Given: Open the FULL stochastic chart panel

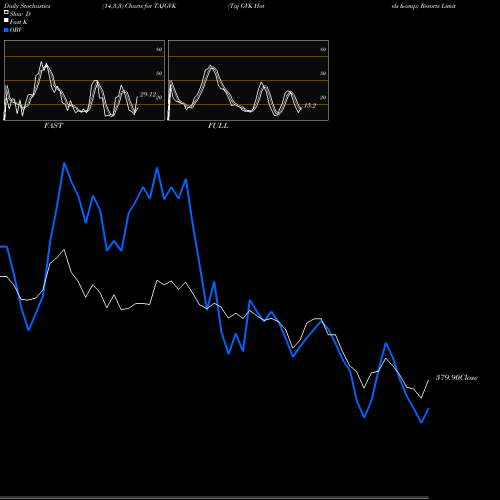Looking at the screenshot, I should click(248, 80).
